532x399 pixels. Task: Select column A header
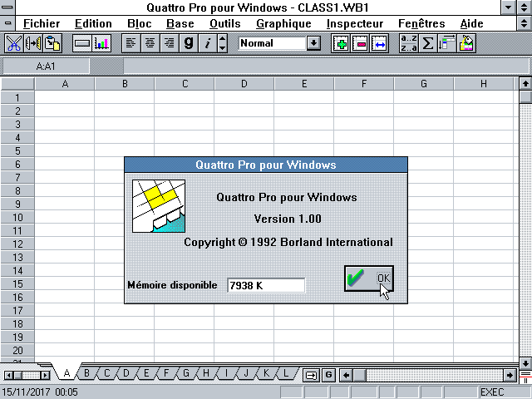[65, 84]
